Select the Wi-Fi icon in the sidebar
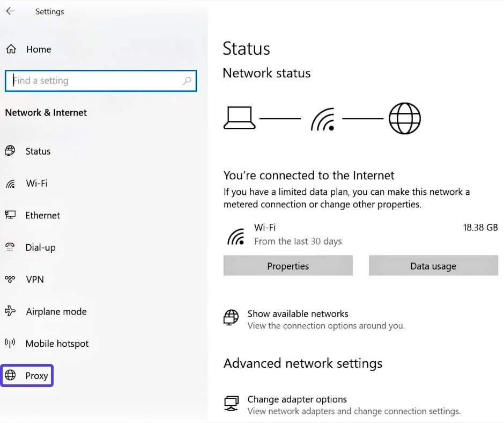 (x=11, y=183)
